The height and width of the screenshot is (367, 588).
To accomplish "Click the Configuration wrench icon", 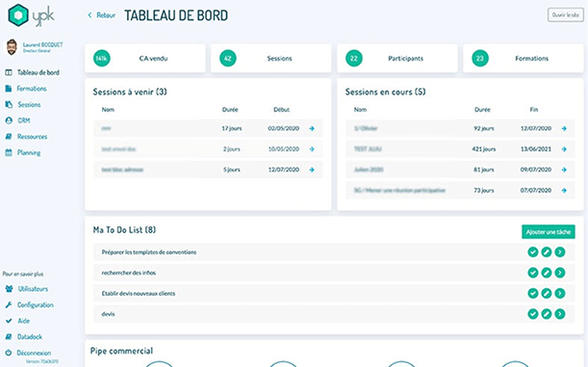I will tap(9, 304).
